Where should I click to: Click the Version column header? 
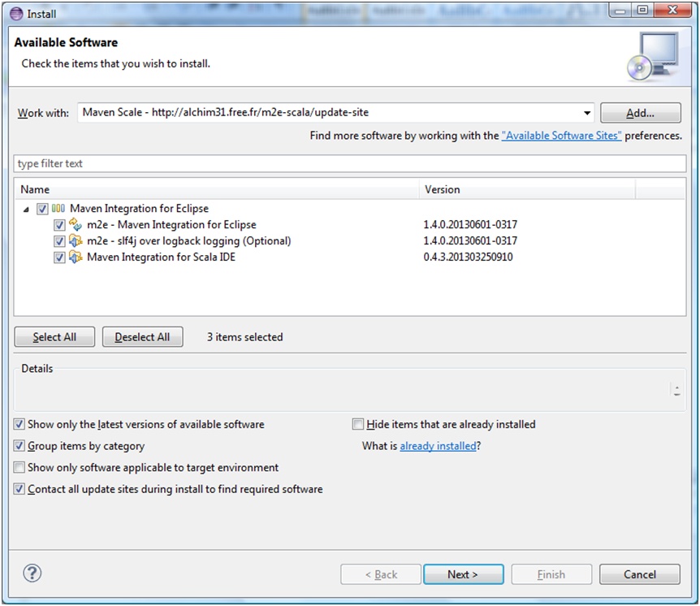(x=527, y=189)
